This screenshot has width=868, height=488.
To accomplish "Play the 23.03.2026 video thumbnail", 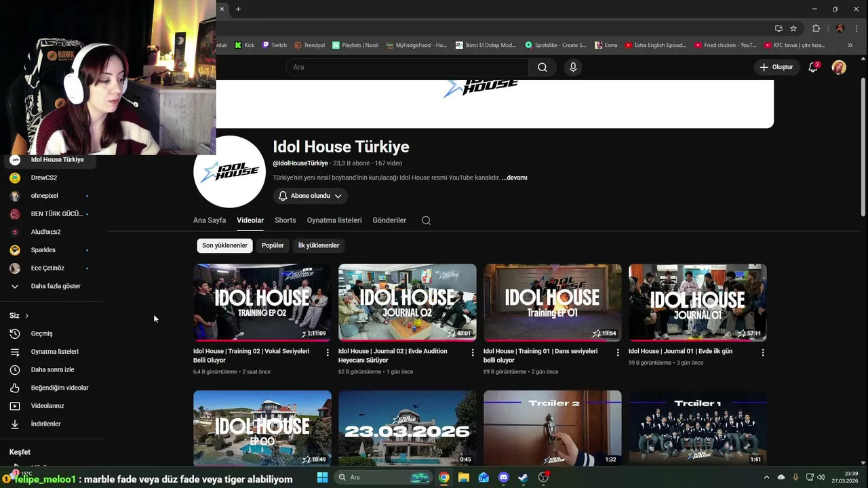I will click(408, 428).
